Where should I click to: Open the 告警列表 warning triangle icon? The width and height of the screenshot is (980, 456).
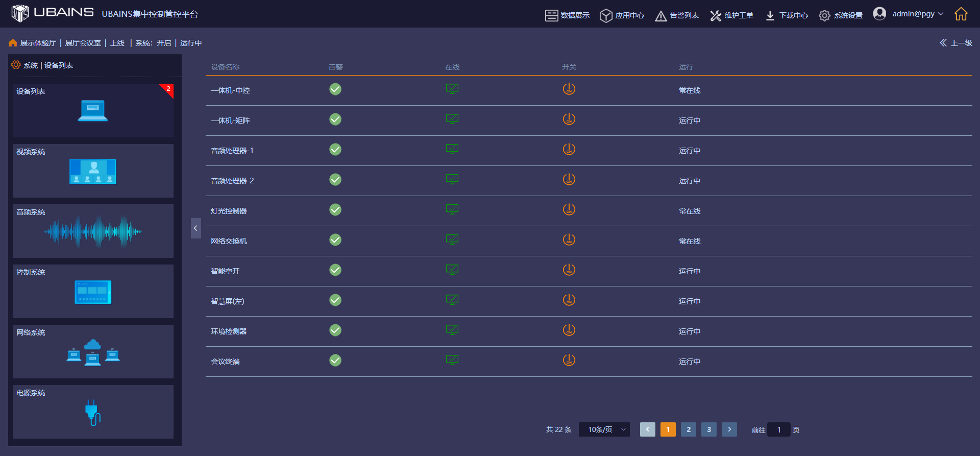660,16
